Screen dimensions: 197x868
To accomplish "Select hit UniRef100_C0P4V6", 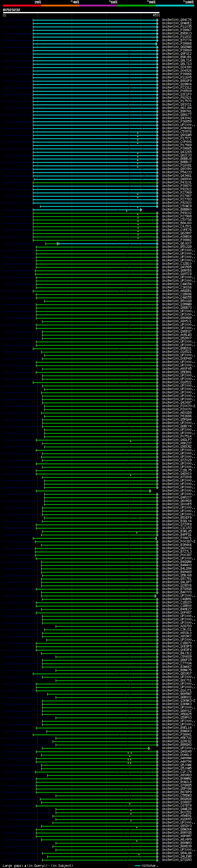I will click(177, 142).
